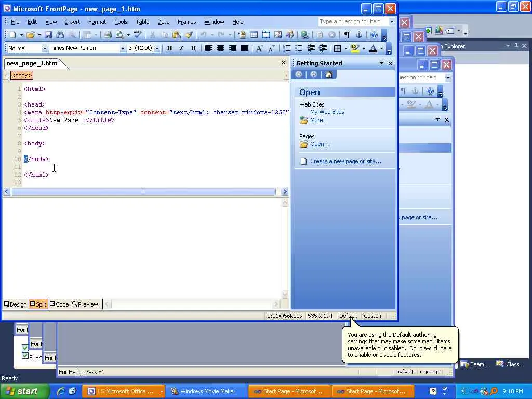Open the My Web Sites link
This screenshot has height=399, width=532.
tap(327, 112)
